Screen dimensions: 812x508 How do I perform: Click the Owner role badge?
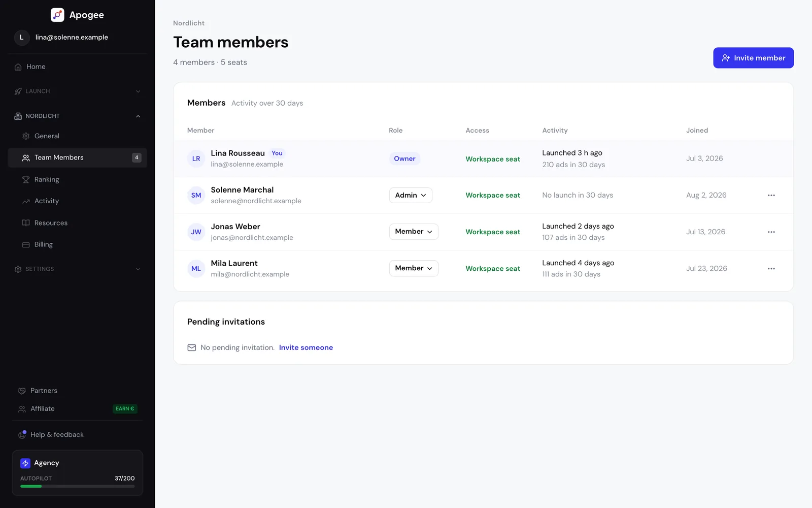[404, 159]
